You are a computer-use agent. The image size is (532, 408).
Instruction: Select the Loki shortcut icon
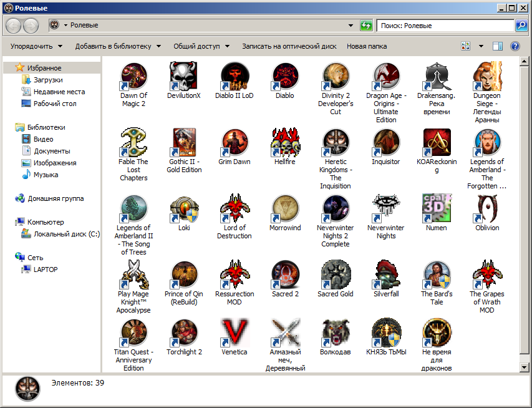click(x=183, y=209)
